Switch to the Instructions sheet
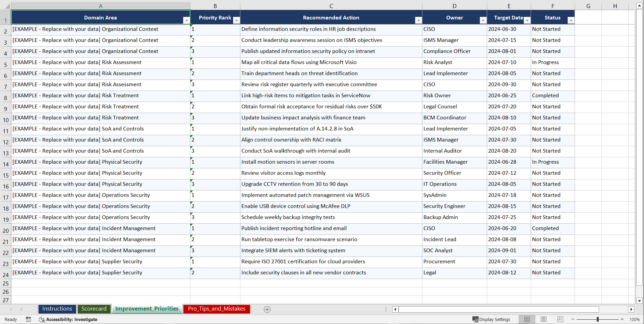The height and width of the screenshot is (324, 644). 57,309
